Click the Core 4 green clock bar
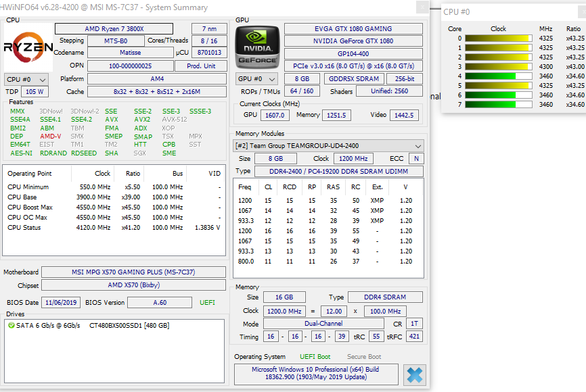This screenshot has width=586, height=392. (499, 76)
